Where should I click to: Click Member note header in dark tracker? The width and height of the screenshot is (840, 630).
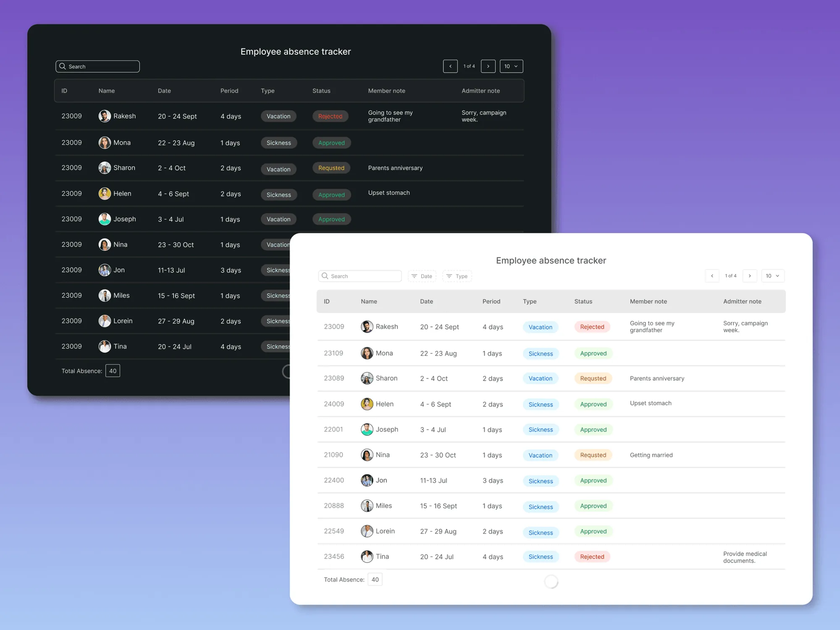point(387,91)
